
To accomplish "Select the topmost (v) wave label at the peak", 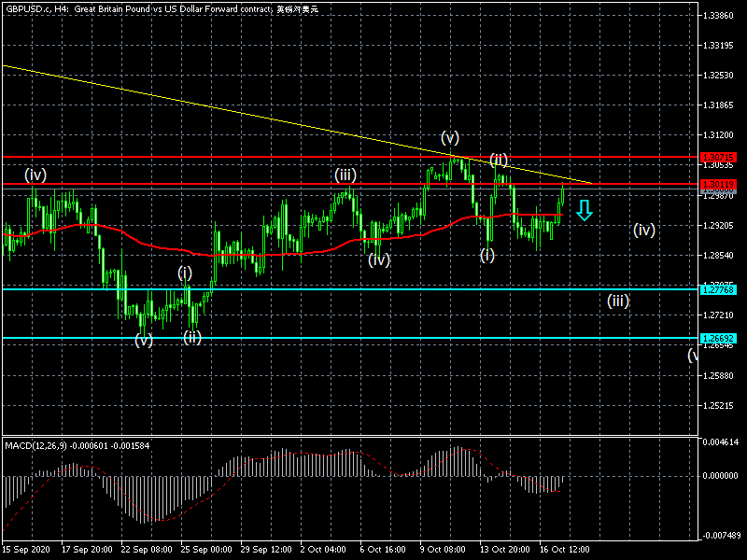I will 450,138.
